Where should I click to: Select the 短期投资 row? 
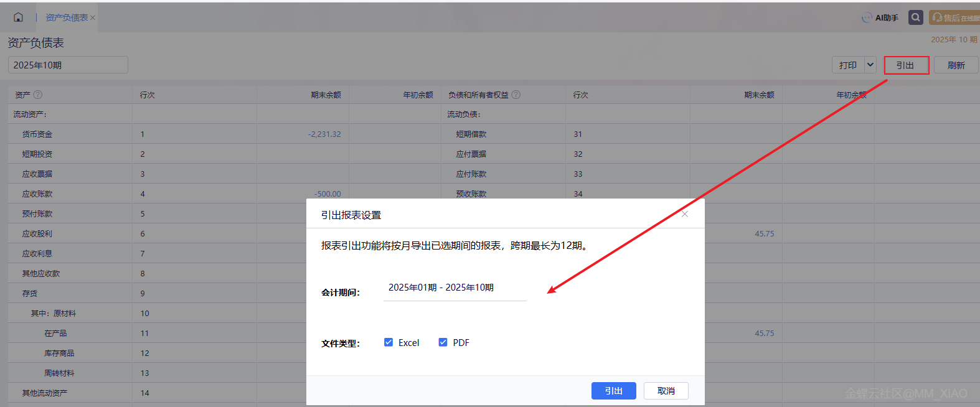37,154
